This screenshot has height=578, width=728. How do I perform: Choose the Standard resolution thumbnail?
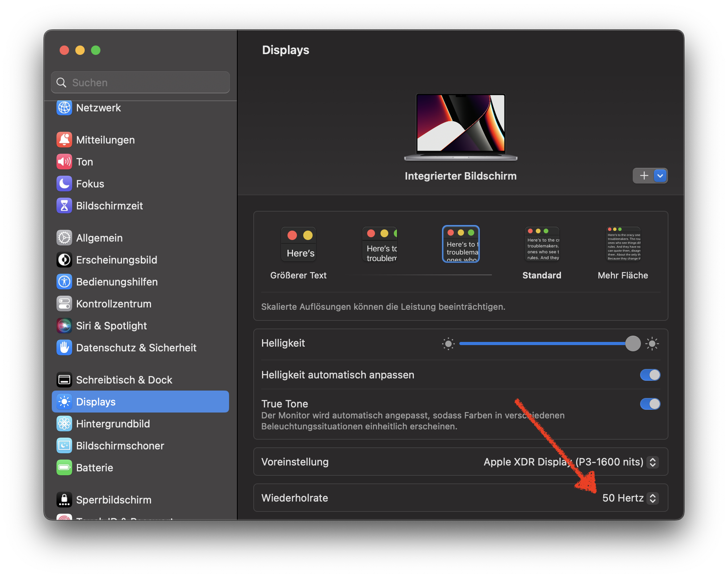[x=542, y=244]
